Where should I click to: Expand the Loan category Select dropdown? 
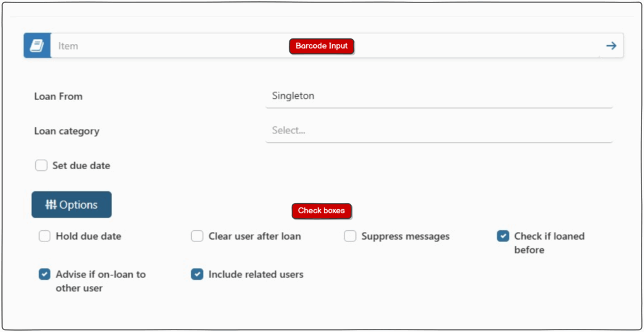438,131
